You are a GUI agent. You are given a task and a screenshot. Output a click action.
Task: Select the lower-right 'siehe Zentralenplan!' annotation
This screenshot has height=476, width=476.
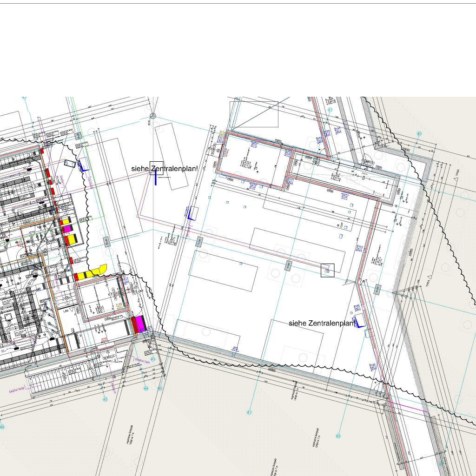[322, 323]
